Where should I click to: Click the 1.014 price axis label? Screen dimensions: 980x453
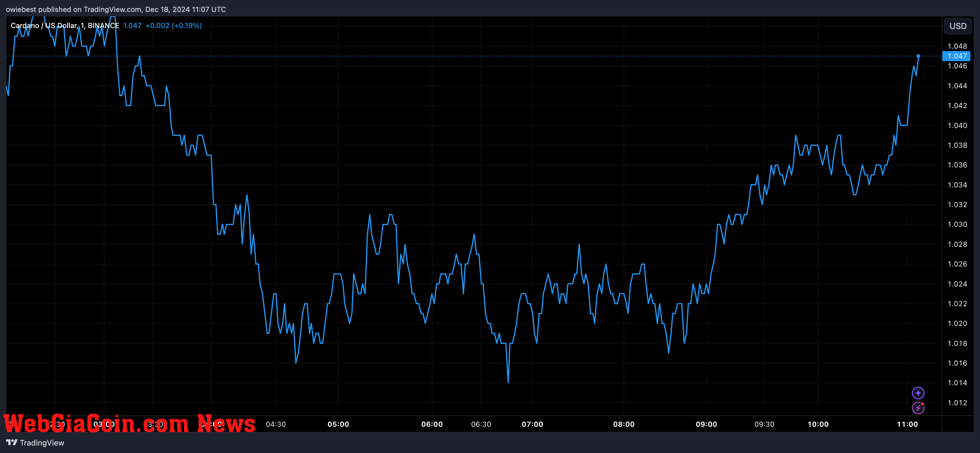pos(957,383)
